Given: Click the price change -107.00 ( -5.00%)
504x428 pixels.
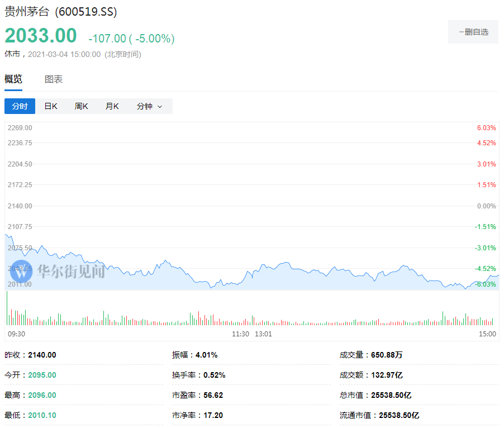Looking at the screenshot, I should click(x=131, y=39).
